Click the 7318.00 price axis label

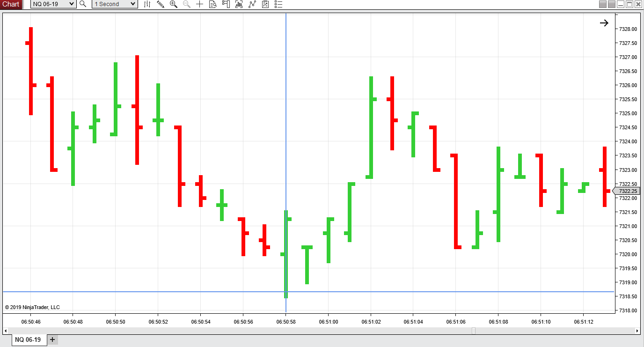tap(628, 310)
